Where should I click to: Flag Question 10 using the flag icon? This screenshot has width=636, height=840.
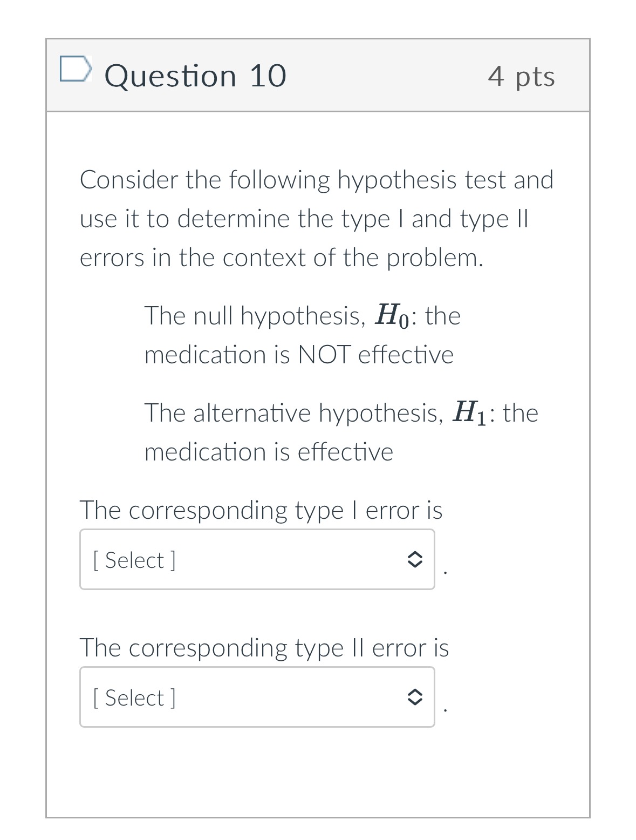coord(74,68)
